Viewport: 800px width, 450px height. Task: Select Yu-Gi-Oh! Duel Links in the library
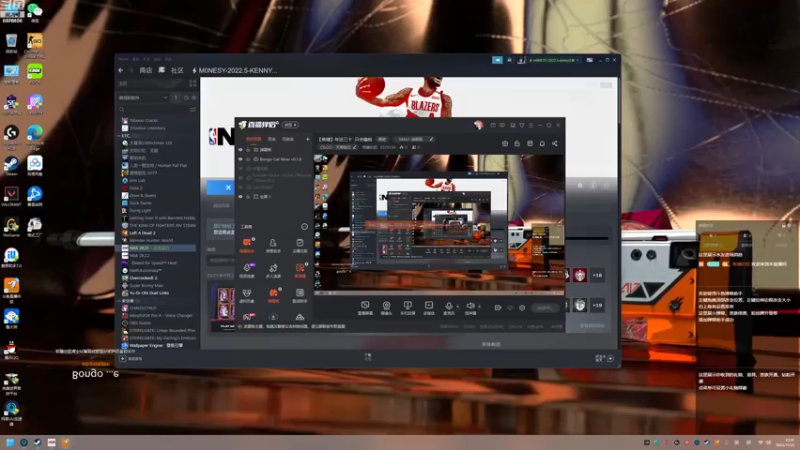coord(148,293)
